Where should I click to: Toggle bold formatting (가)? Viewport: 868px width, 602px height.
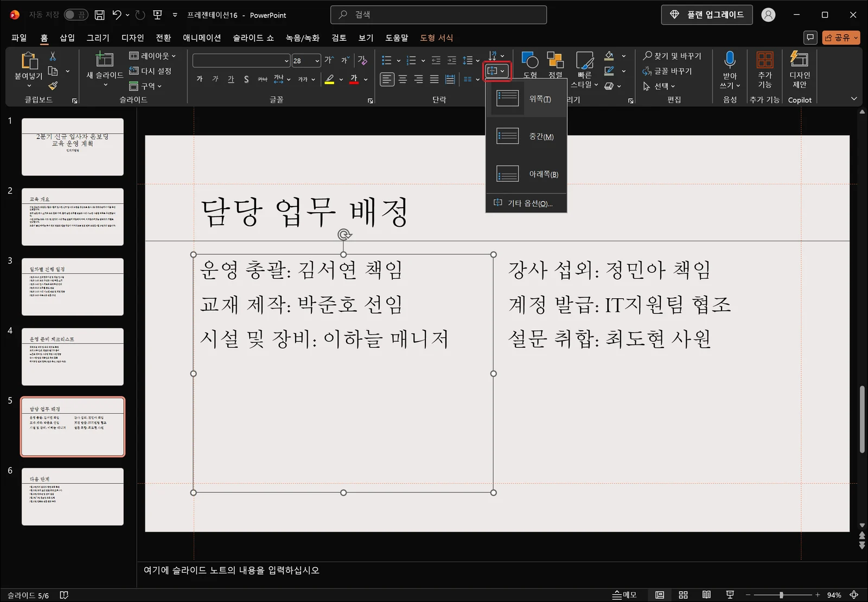pyautogui.click(x=200, y=79)
